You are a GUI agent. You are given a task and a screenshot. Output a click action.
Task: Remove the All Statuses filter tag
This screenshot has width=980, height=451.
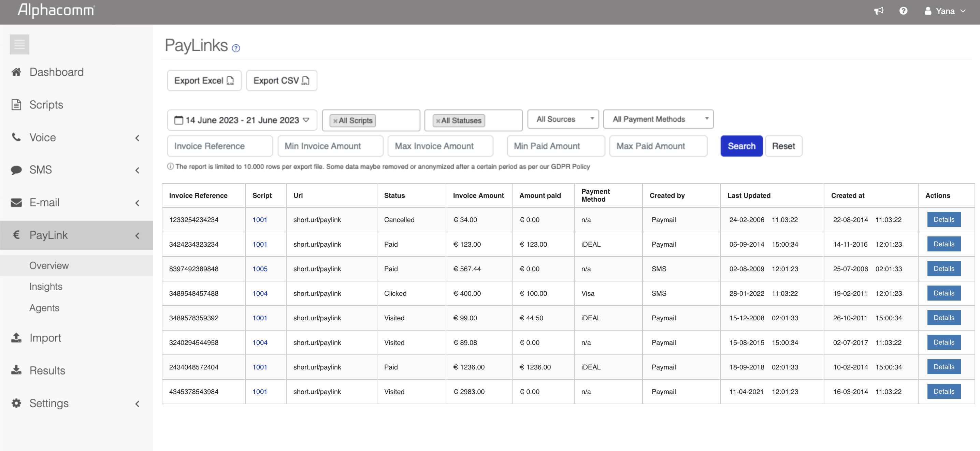pos(438,121)
